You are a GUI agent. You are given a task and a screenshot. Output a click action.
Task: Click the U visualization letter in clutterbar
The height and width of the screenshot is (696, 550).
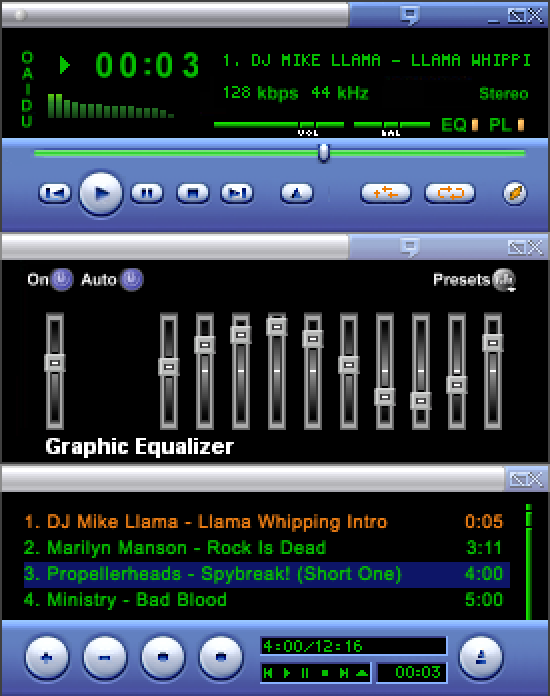click(27, 121)
